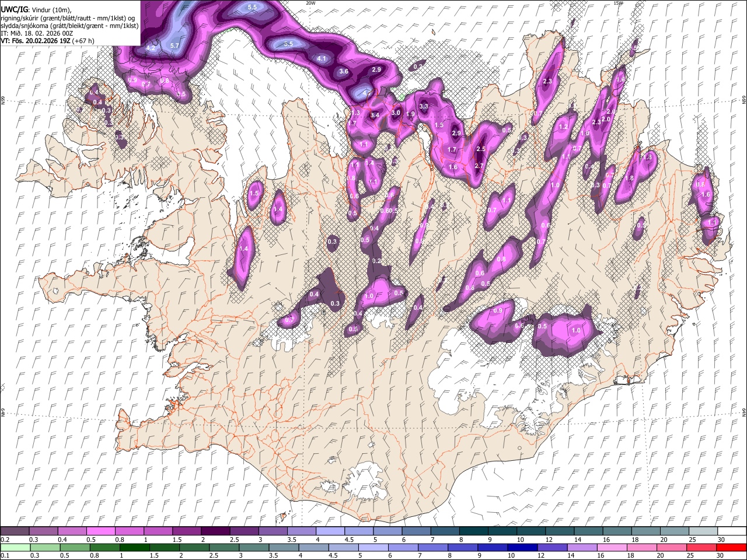Click the '0.1' label under the rain legend
The height and width of the screenshot is (560, 747).
pyautogui.click(x=5, y=556)
